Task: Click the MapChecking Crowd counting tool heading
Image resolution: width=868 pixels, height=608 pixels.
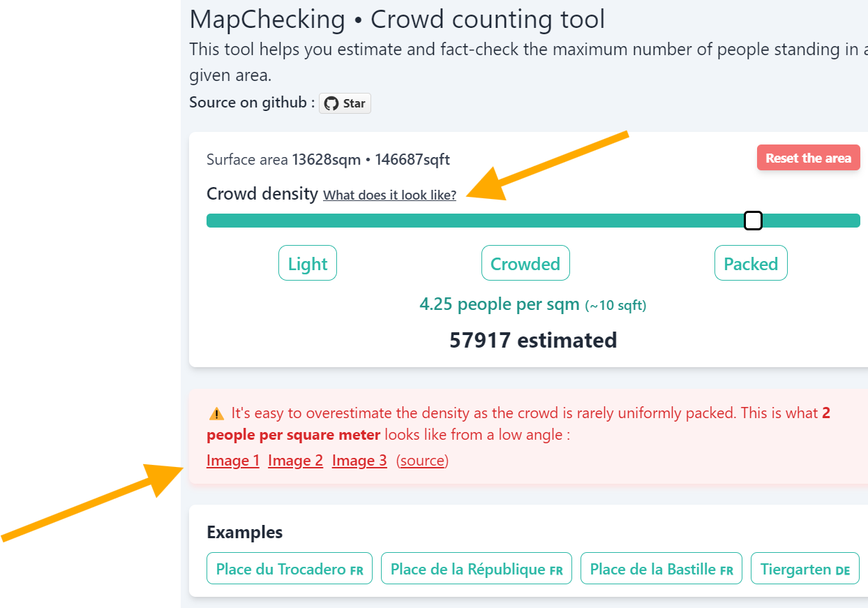Action: 397,20
